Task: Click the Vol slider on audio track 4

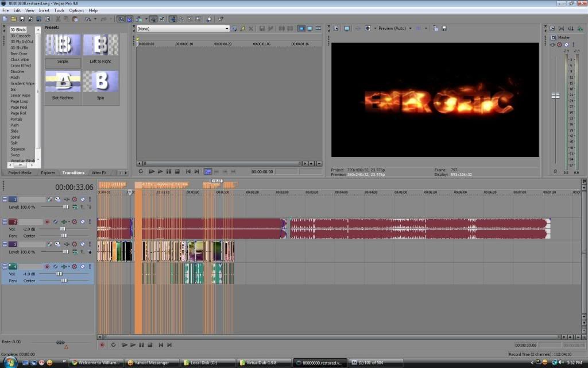Action: [x=59, y=274]
